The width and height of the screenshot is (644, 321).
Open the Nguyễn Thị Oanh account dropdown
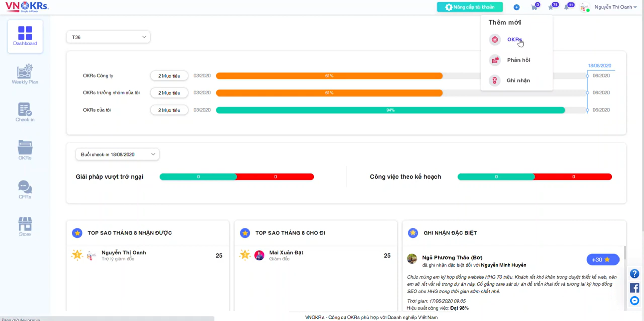(x=615, y=7)
